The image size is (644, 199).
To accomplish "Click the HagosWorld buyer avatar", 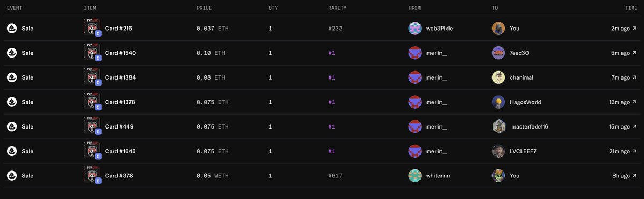I will pyautogui.click(x=498, y=102).
